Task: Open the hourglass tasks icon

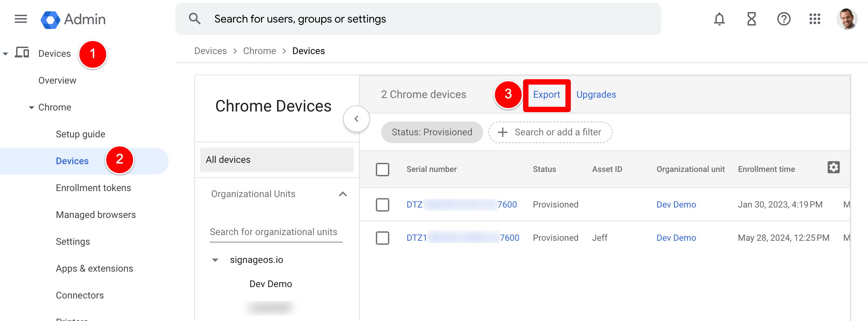Action: click(751, 19)
